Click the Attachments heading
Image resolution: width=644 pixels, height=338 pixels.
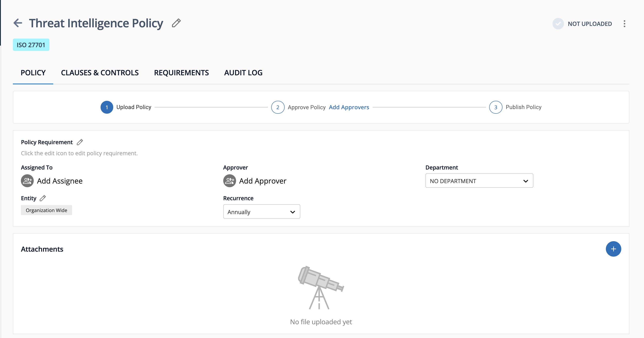(42, 249)
